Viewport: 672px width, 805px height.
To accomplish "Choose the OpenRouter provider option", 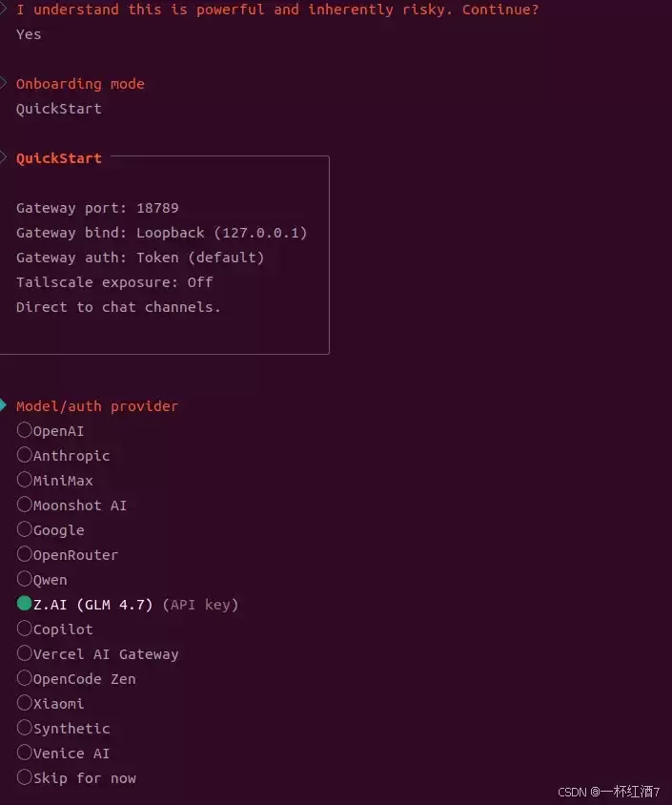I will point(25,554).
